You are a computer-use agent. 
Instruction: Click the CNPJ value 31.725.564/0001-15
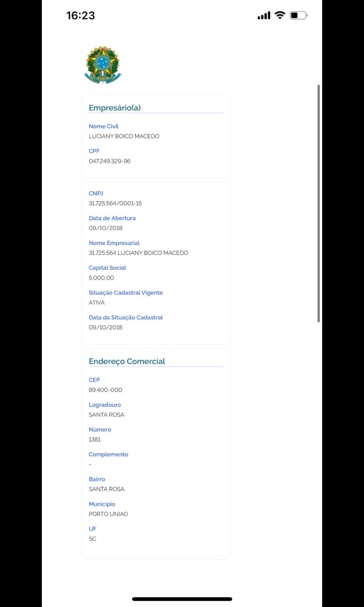point(115,203)
